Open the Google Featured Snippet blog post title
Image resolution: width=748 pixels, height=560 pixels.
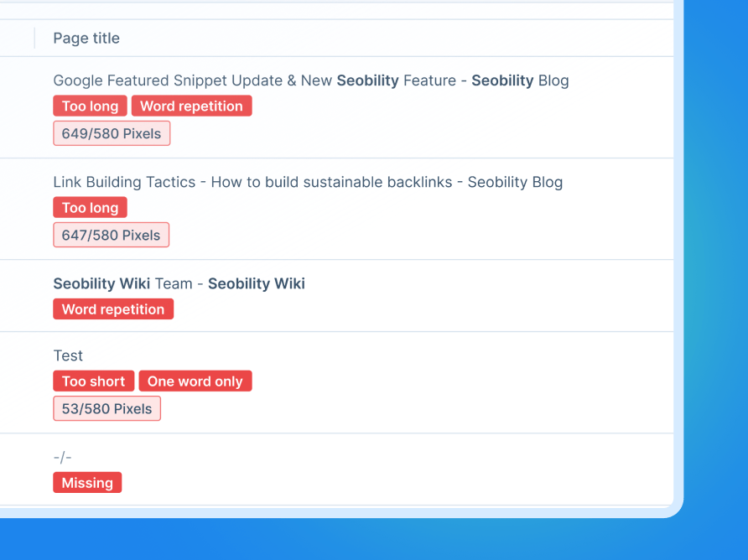pos(311,80)
